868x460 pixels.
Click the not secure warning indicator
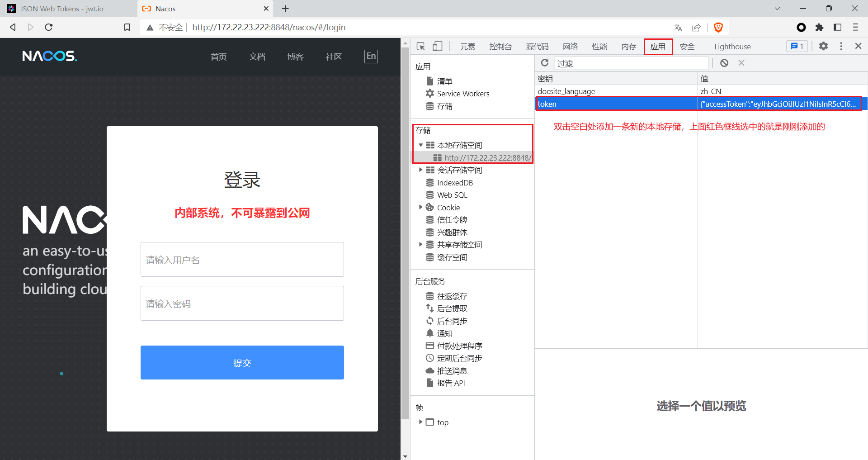165,28
